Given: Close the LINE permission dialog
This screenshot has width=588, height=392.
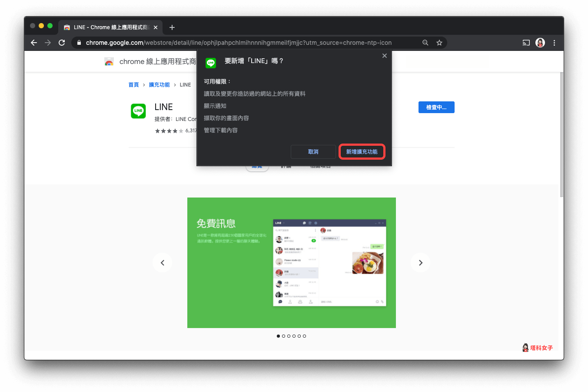Looking at the screenshot, I should click(x=385, y=56).
